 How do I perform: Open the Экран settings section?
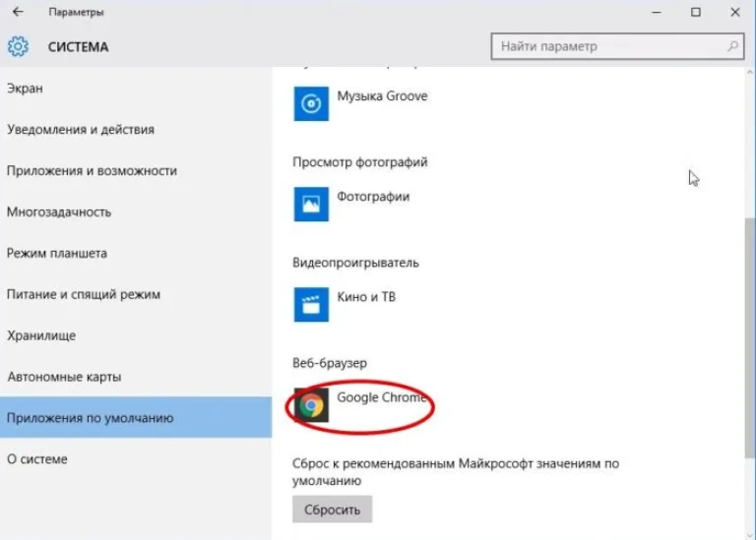[136, 89]
